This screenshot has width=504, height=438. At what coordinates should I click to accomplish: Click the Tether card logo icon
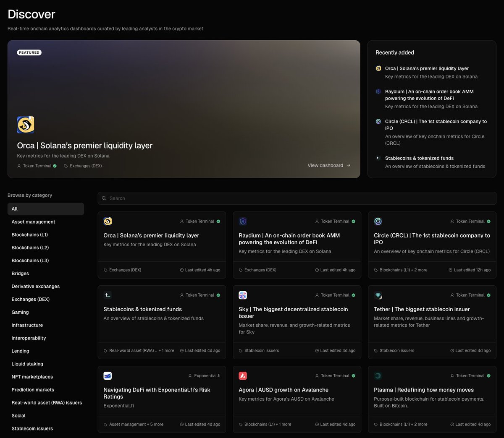(378, 295)
